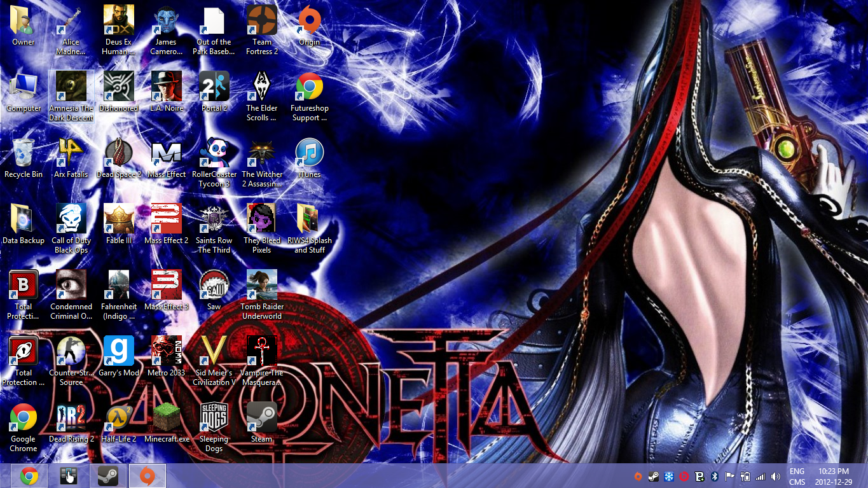Open the Data Backup folder

[x=24, y=220]
